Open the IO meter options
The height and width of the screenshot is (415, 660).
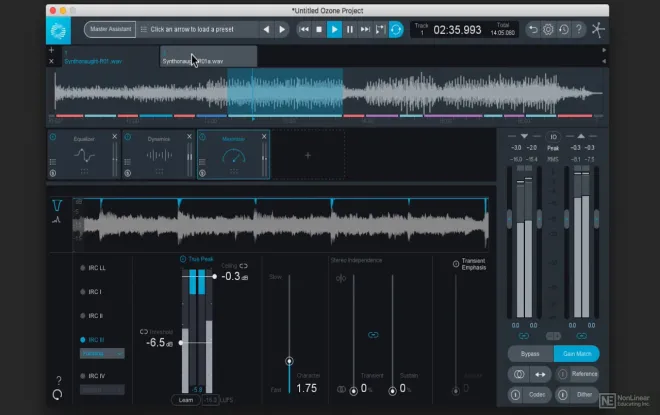553,137
